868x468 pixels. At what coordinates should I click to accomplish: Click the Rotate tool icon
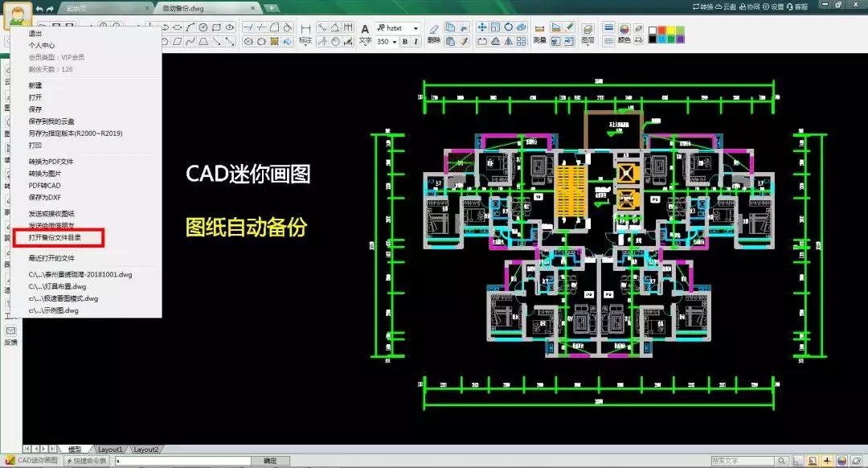coord(508,28)
